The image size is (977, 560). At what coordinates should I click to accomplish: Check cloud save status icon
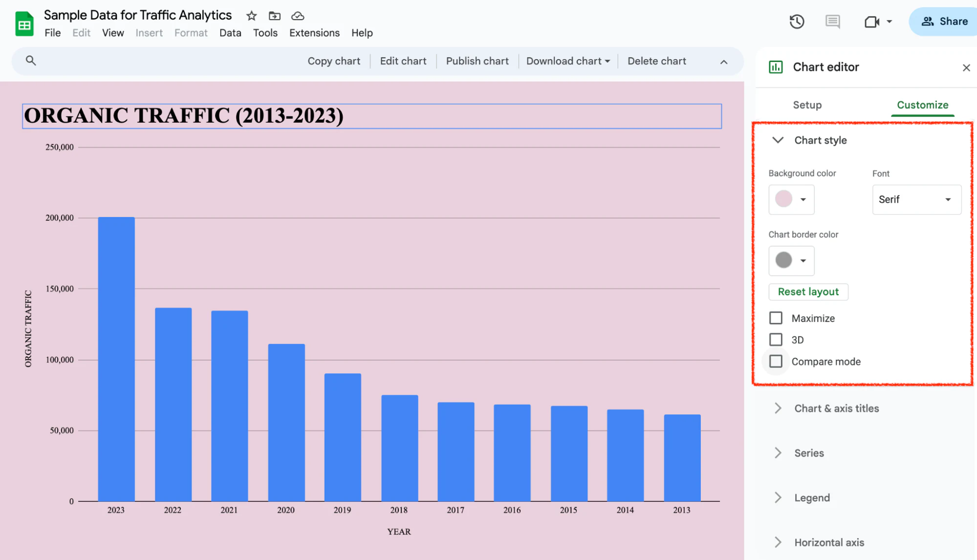[298, 16]
